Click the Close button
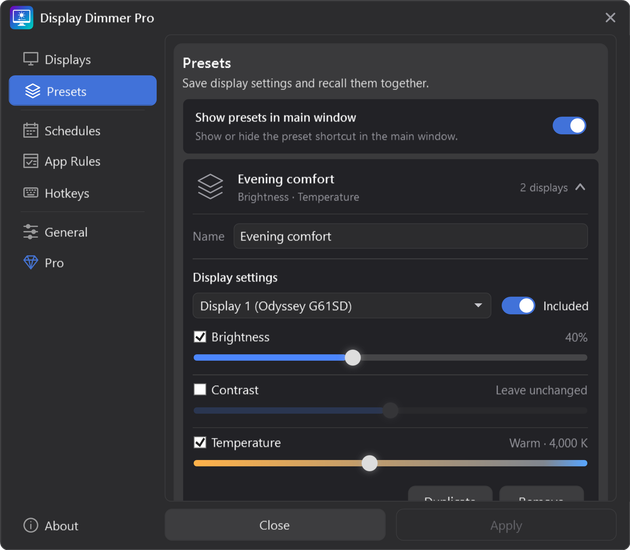 click(275, 525)
